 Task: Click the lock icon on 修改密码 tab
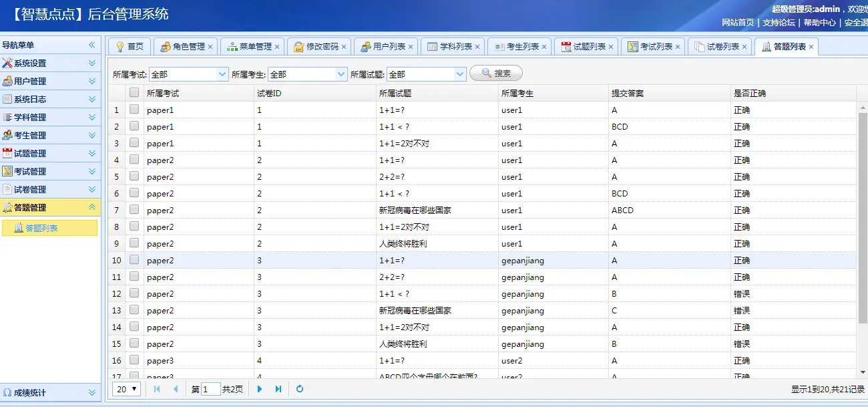click(x=299, y=47)
